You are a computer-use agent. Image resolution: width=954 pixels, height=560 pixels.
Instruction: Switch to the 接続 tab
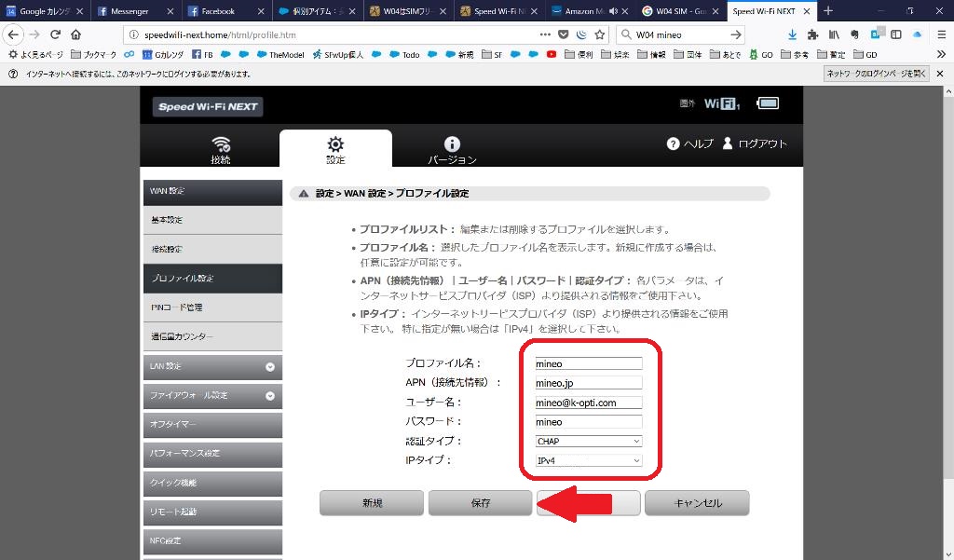220,150
